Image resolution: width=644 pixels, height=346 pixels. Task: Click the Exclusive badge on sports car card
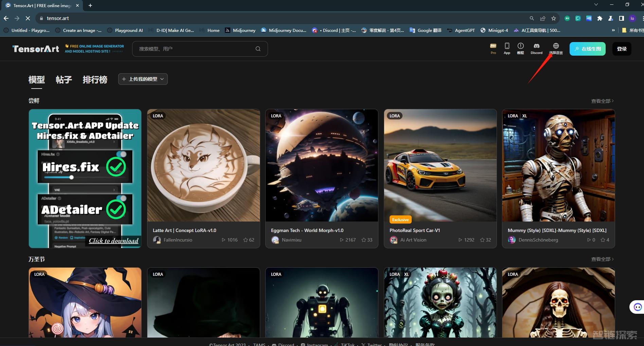click(x=400, y=220)
